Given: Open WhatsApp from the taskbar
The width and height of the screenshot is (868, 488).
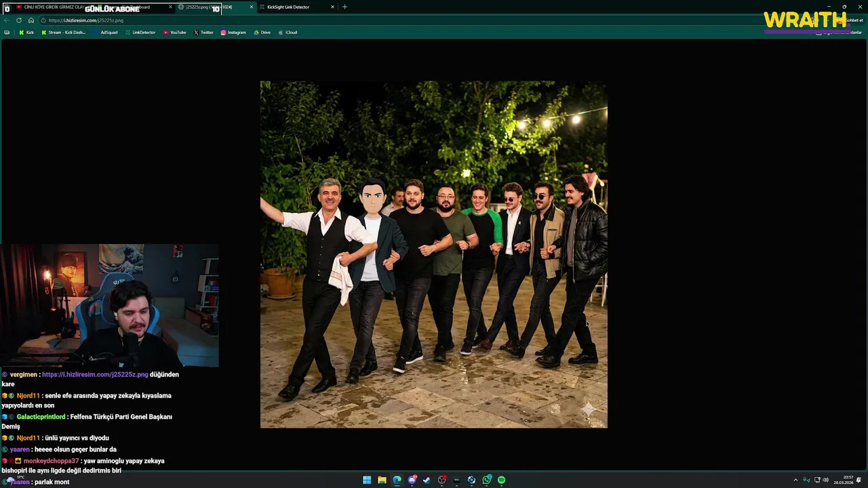Looking at the screenshot, I should (x=487, y=480).
